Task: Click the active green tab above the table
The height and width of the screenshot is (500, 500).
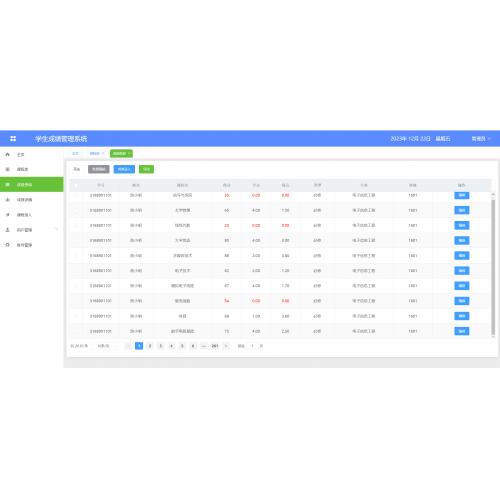Action: (x=121, y=153)
